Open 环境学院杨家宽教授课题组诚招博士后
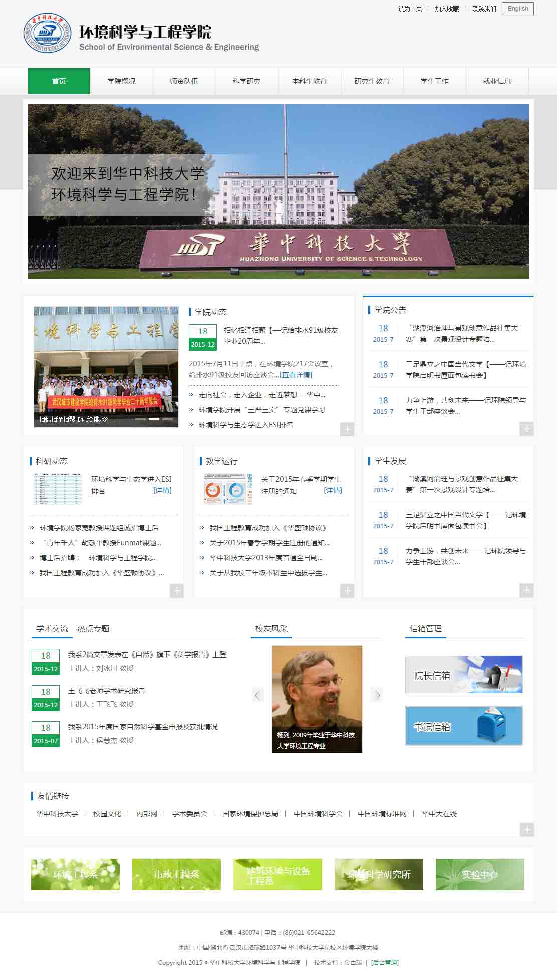This screenshot has height=980, width=557. click(99, 528)
